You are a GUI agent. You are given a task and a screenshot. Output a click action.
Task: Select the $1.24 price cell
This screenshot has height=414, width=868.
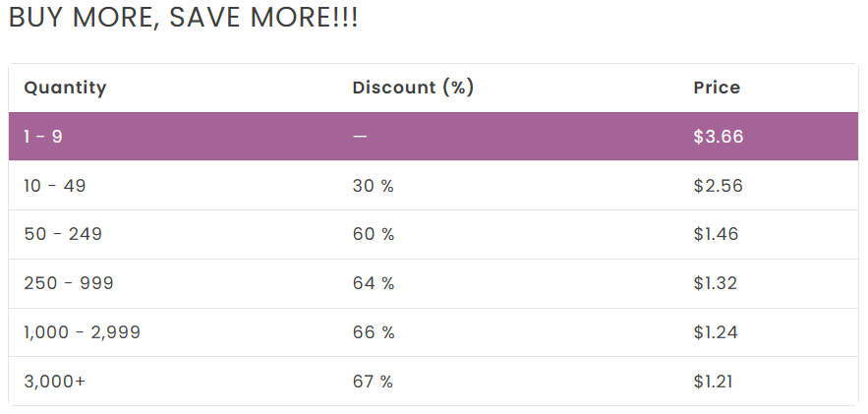tap(716, 332)
